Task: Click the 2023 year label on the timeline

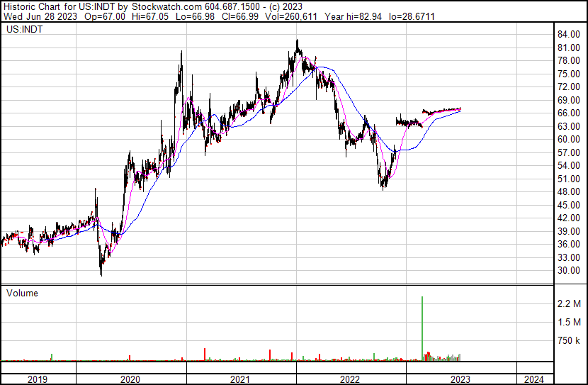Action: (x=460, y=379)
